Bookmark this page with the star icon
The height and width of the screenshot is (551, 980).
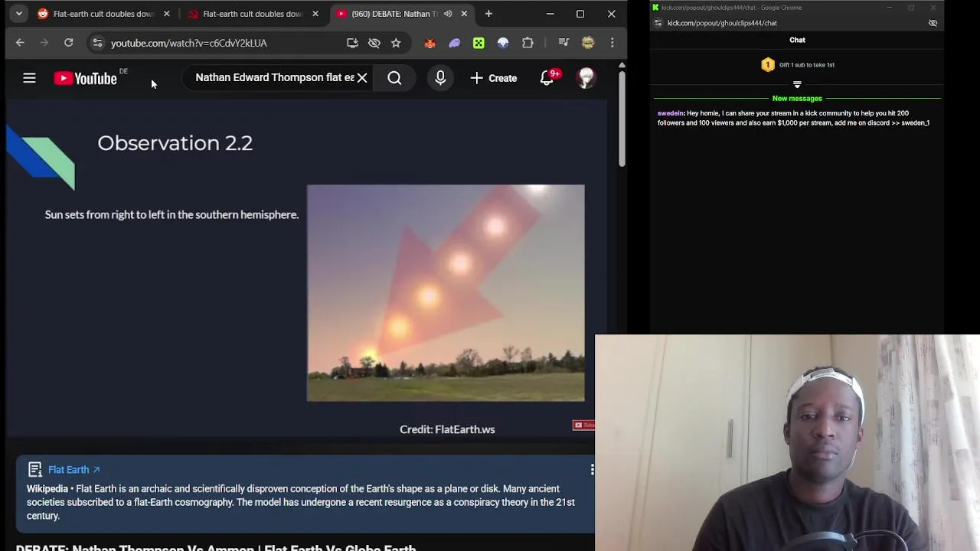[396, 43]
